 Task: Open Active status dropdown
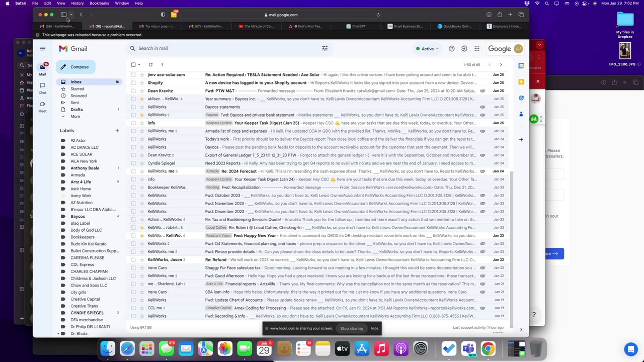(x=427, y=48)
